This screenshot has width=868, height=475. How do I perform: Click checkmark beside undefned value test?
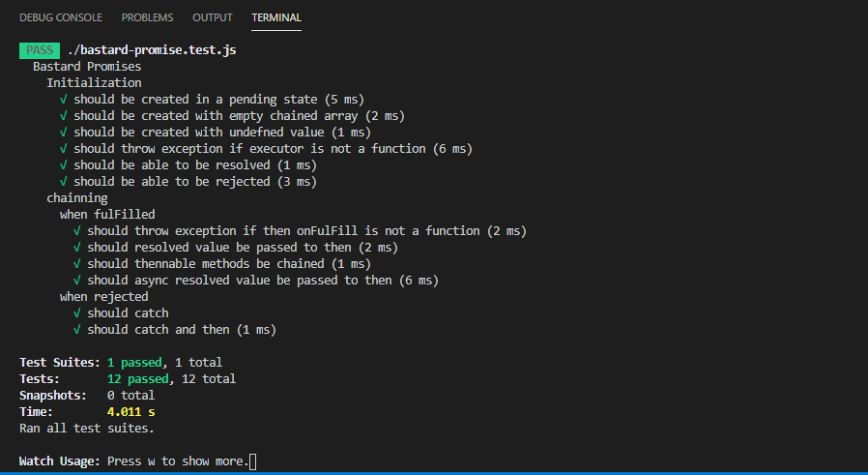[x=63, y=132]
